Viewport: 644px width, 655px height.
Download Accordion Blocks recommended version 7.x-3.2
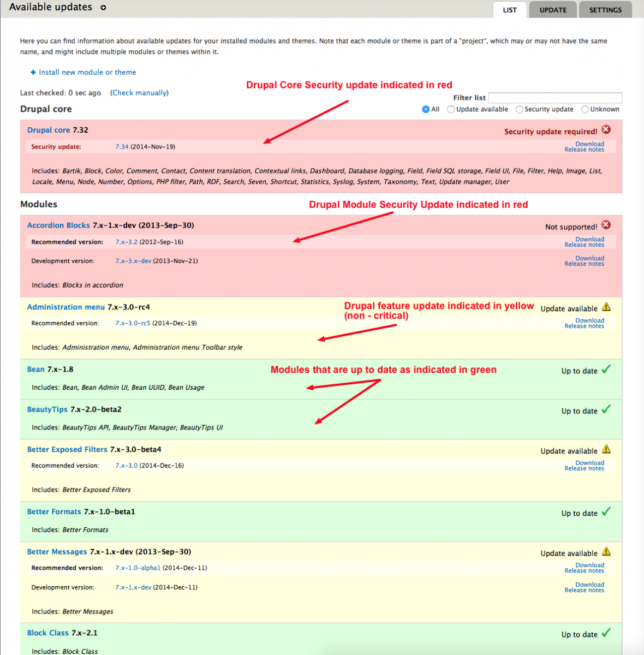click(x=589, y=239)
